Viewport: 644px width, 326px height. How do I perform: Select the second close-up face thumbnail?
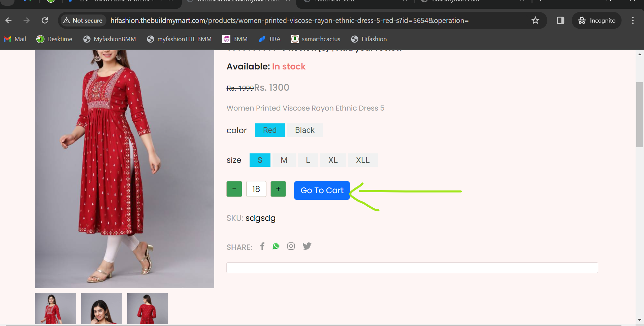coord(101,309)
